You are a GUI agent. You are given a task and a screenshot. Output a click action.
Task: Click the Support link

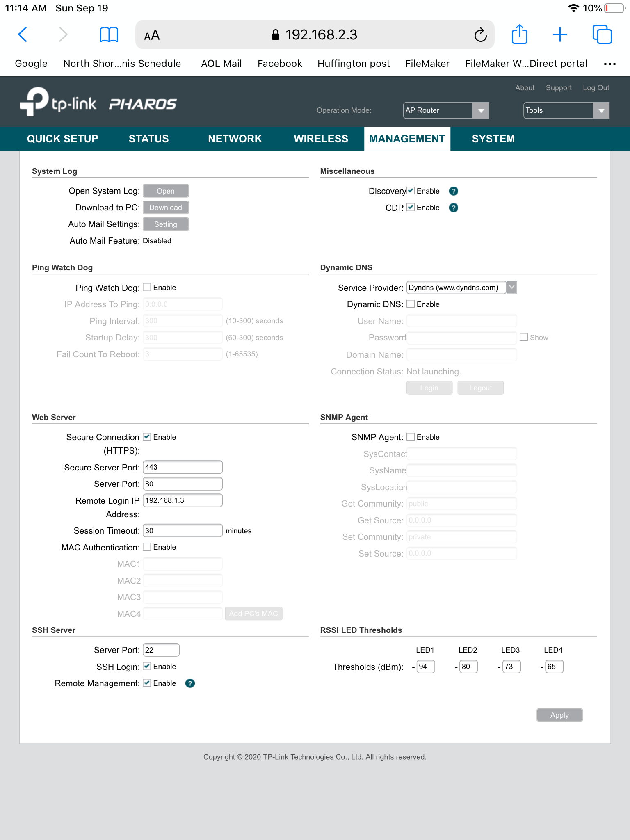coord(559,88)
